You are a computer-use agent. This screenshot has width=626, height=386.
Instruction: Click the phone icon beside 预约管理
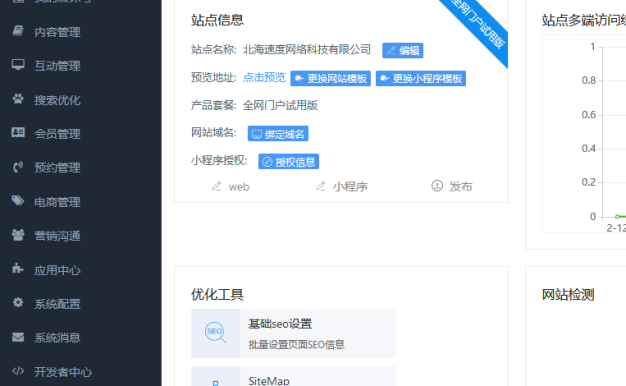tap(18, 167)
